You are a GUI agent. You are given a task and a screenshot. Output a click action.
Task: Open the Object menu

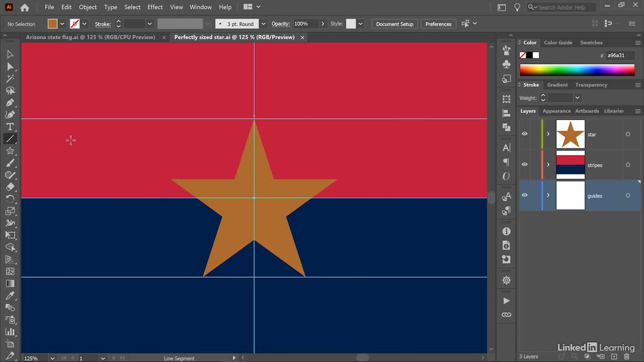point(88,7)
